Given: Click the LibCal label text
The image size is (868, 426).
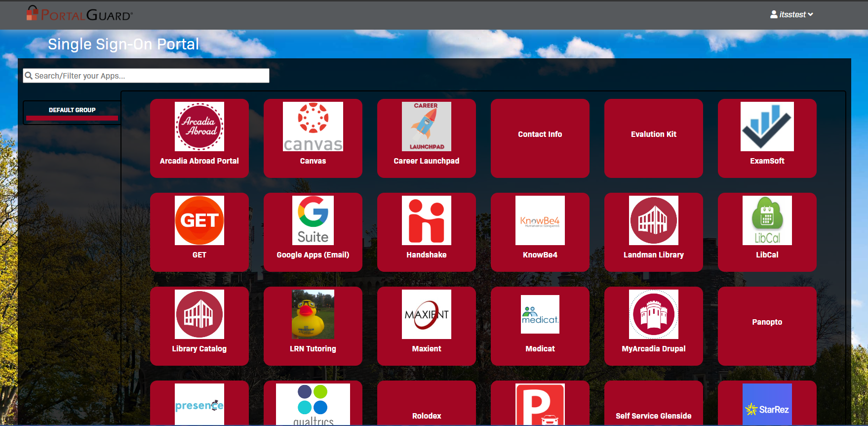Looking at the screenshot, I should [767, 255].
